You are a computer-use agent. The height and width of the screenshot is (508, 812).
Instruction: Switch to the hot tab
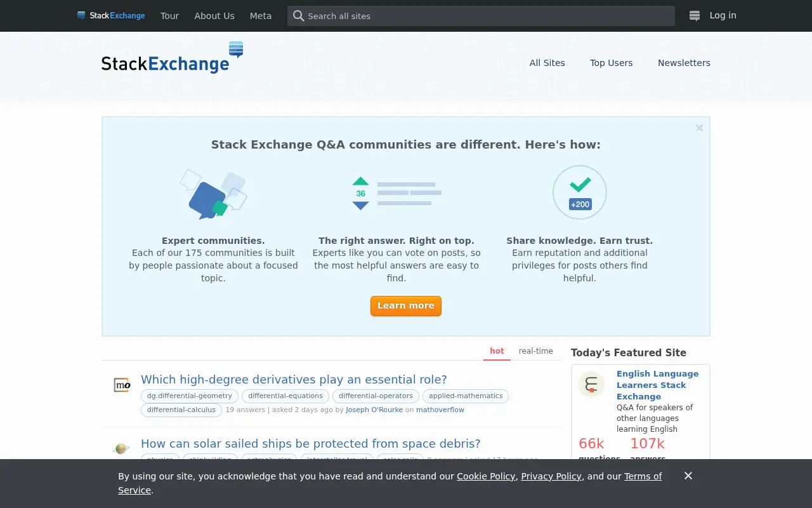pos(497,351)
